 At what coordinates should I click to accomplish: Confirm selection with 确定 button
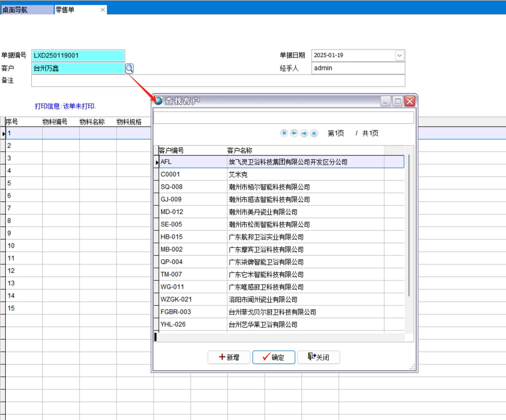274,357
